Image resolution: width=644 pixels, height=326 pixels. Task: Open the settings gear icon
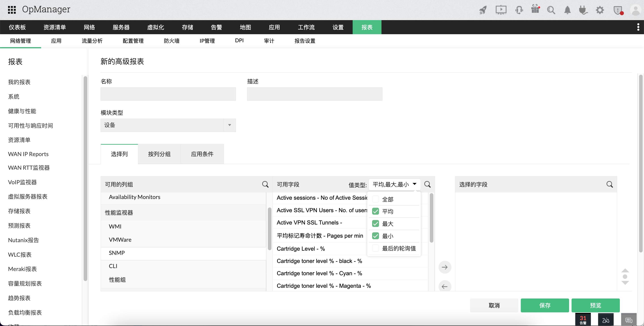(600, 10)
